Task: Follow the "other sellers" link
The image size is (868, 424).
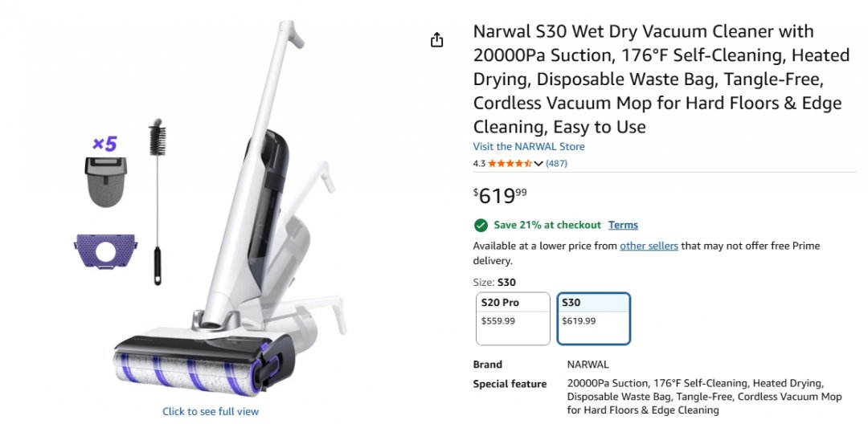Action: point(649,246)
